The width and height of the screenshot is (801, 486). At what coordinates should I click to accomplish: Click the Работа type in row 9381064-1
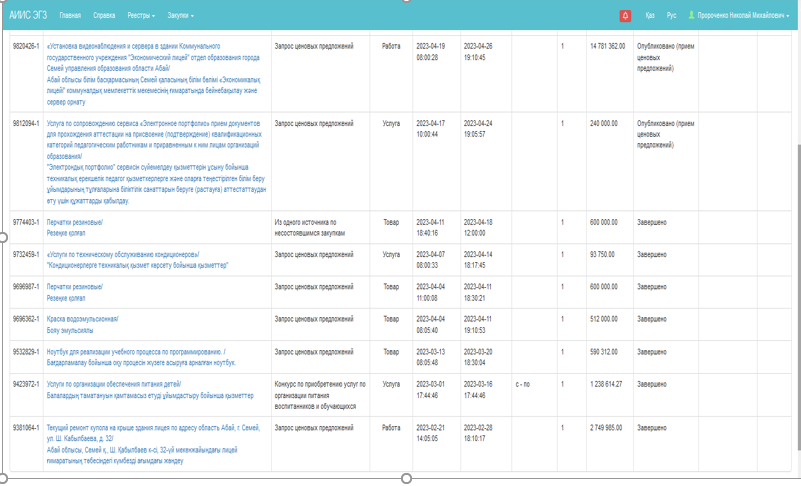tap(391, 427)
